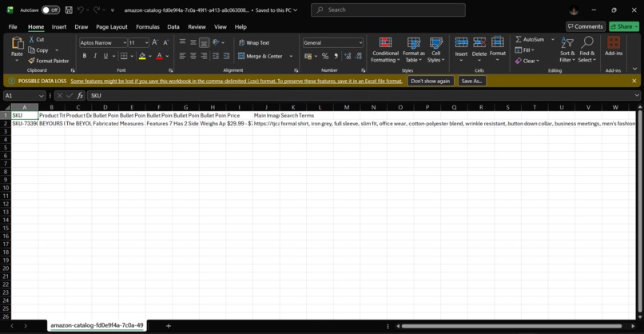Click the Orientation text angle icon
Screen dimensions: 644x334
point(216,42)
